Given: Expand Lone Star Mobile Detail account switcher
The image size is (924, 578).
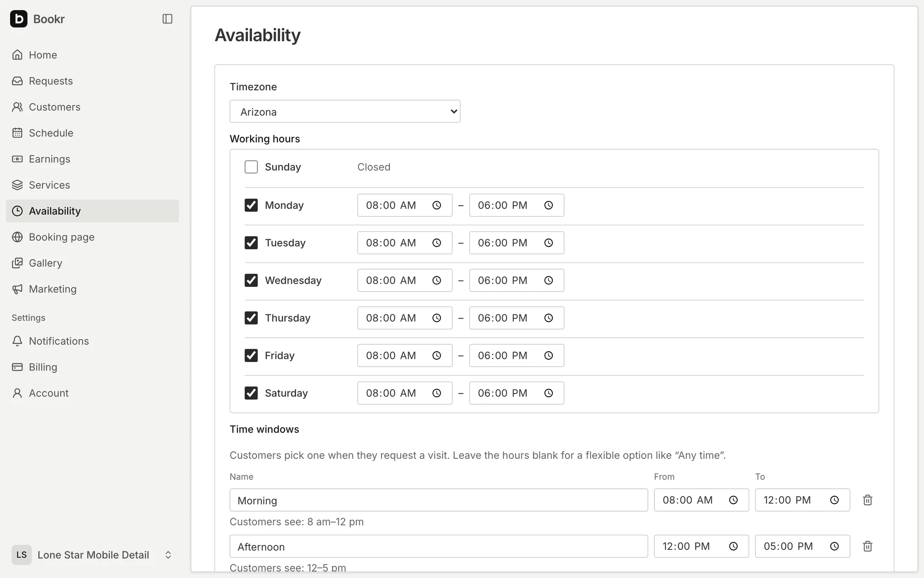Looking at the screenshot, I should pyautogui.click(x=92, y=555).
